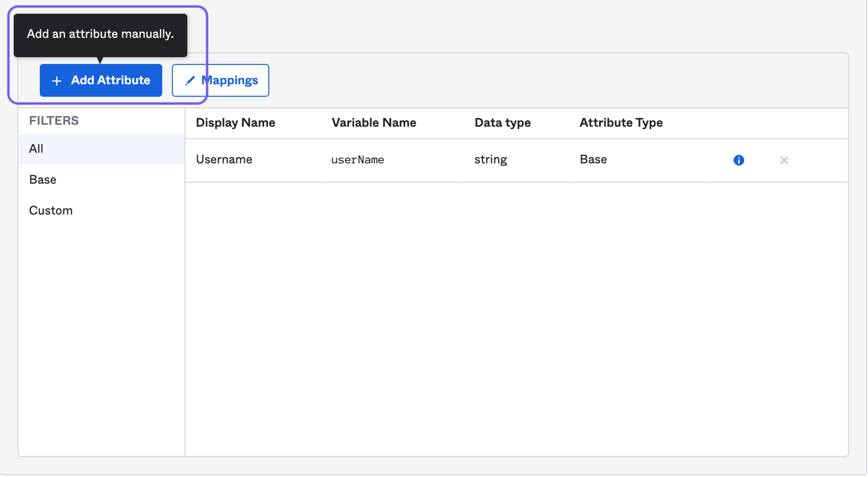Click the blue info icon for Username
Image resolution: width=868 pixels, height=477 pixels.
[x=739, y=160]
